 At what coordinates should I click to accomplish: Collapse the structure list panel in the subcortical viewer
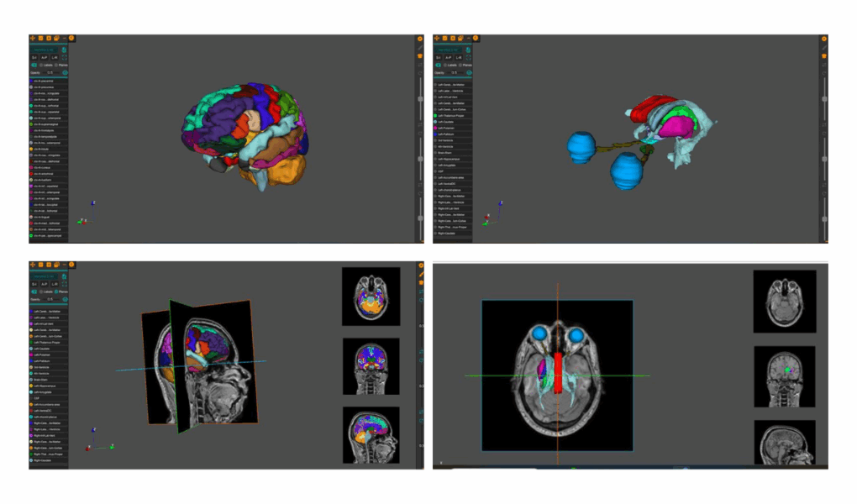475,39
